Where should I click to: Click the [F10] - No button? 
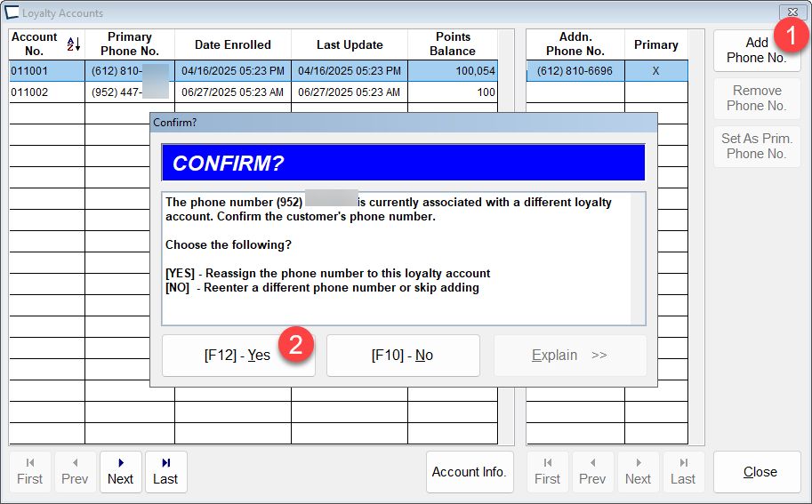tap(403, 356)
